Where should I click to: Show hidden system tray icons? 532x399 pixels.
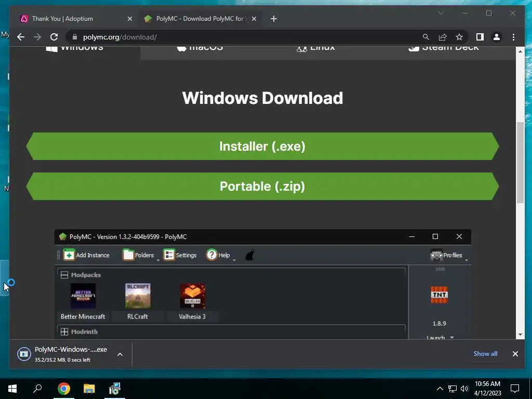pyautogui.click(x=440, y=389)
